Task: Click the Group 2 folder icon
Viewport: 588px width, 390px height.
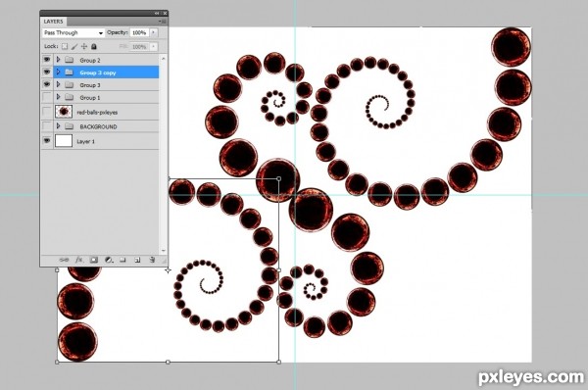Action: pos(69,60)
